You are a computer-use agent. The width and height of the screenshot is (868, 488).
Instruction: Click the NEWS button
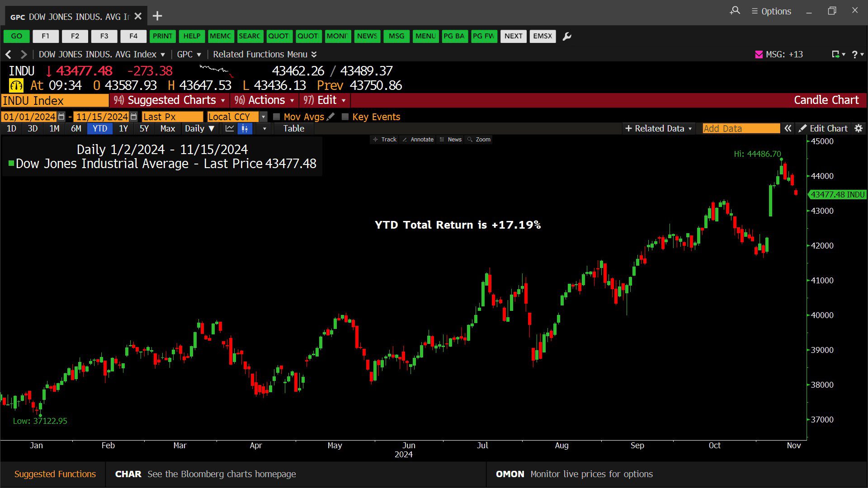click(x=367, y=36)
